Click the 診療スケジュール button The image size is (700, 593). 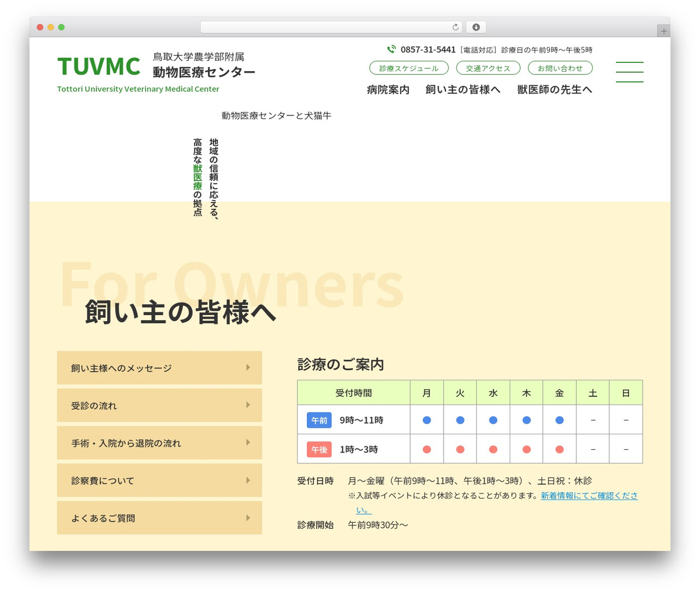(x=409, y=68)
